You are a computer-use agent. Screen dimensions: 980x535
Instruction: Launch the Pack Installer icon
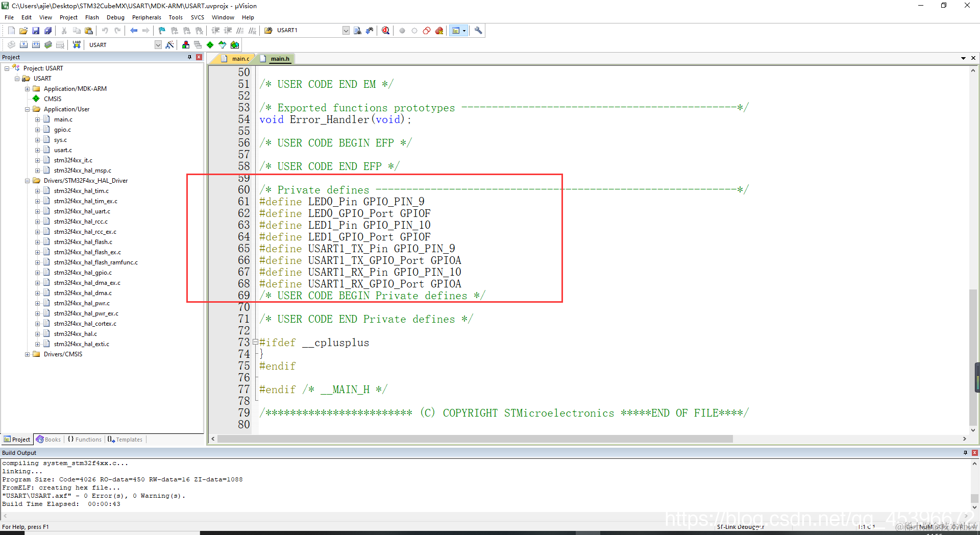(x=235, y=45)
